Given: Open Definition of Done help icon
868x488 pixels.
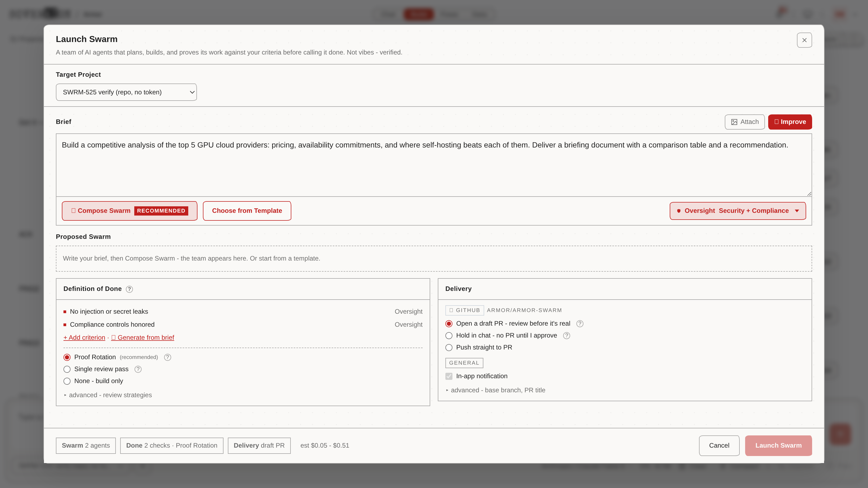Looking at the screenshot, I should (129, 289).
